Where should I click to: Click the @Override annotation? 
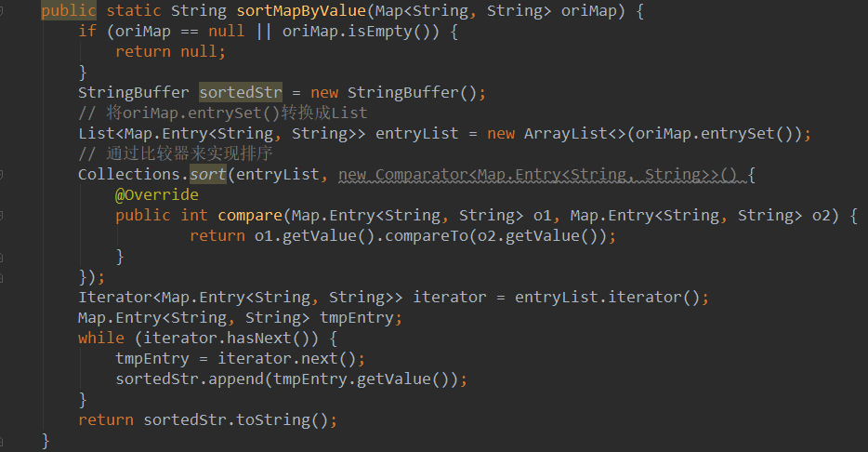[157, 194]
